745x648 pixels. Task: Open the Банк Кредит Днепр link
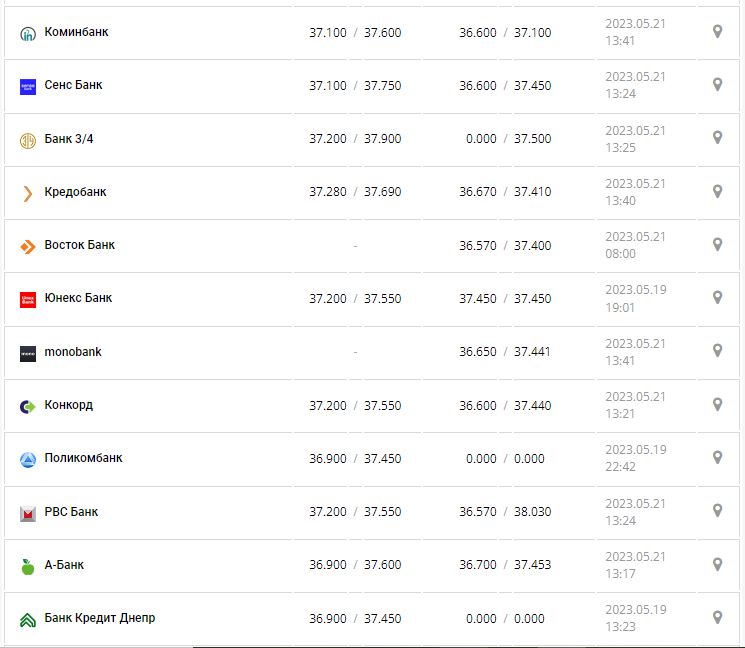(x=100, y=618)
